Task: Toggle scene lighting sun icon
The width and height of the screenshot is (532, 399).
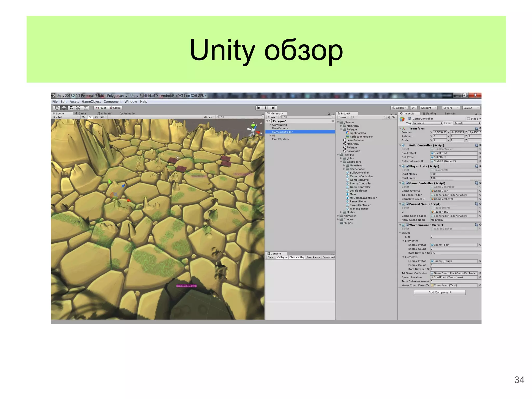Action: coord(90,117)
